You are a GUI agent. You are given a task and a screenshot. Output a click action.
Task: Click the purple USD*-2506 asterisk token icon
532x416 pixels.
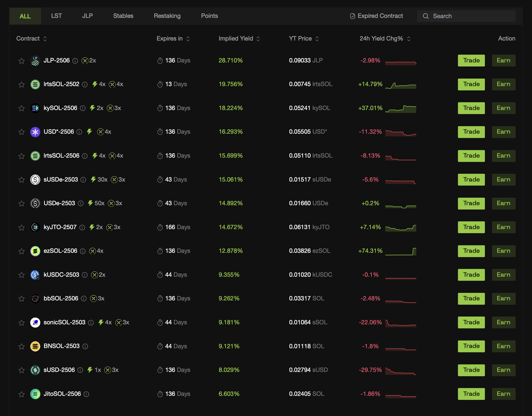coord(35,132)
